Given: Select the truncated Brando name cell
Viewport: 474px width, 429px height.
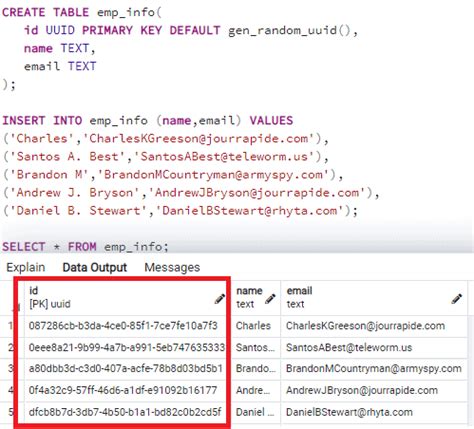Looking at the screenshot, I should [x=256, y=369].
